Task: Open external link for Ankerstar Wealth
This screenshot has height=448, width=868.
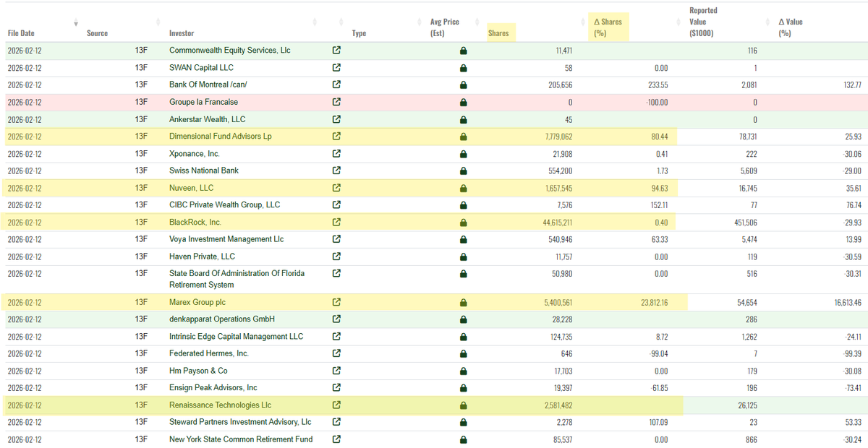Action: [x=336, y=119]
